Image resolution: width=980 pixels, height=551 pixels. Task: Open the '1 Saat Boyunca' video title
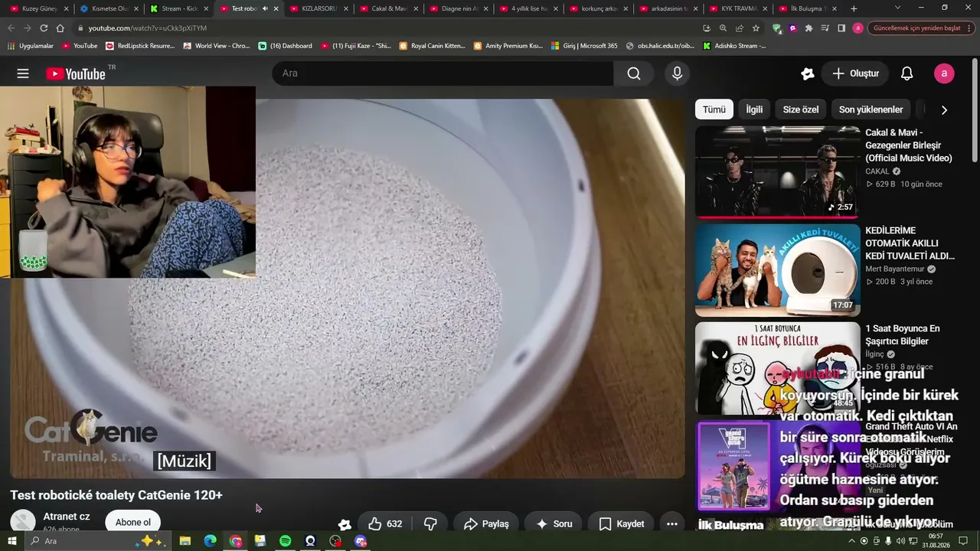tap(903, 334)
